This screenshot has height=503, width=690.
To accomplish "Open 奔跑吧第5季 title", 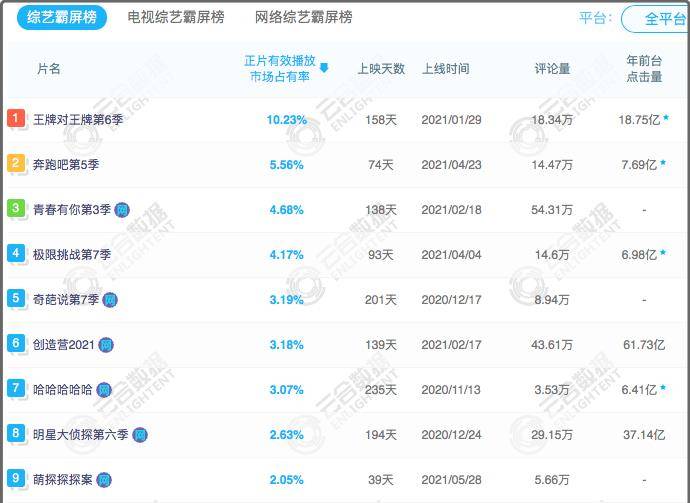I will [x=66, y=165].
